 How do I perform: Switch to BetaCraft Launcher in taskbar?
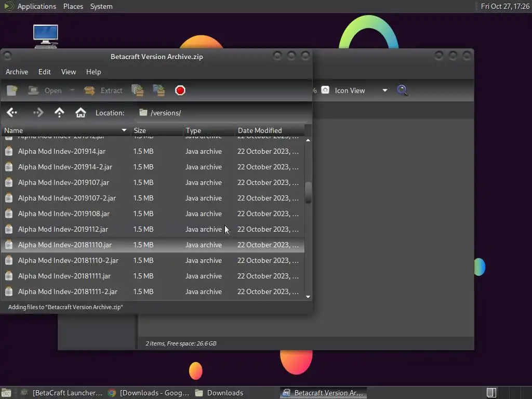pyautogui.click(x=62, y=393)
